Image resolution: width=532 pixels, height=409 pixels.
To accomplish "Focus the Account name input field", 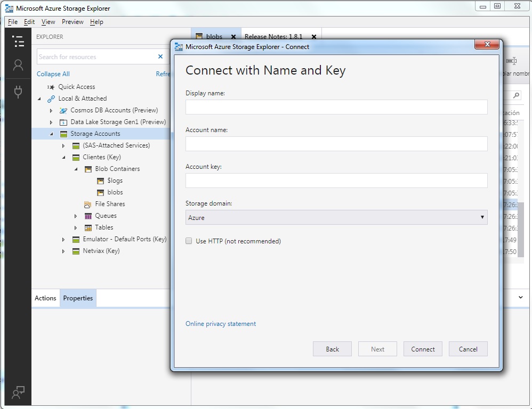I will [x=336, y=144].
